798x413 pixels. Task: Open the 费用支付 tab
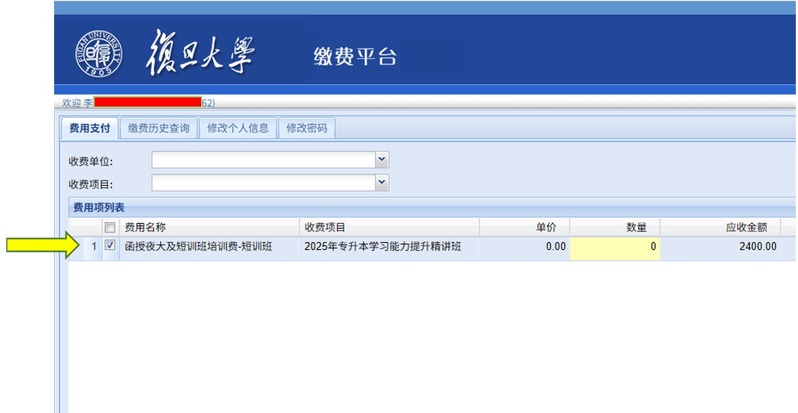(x=88, y=128)
